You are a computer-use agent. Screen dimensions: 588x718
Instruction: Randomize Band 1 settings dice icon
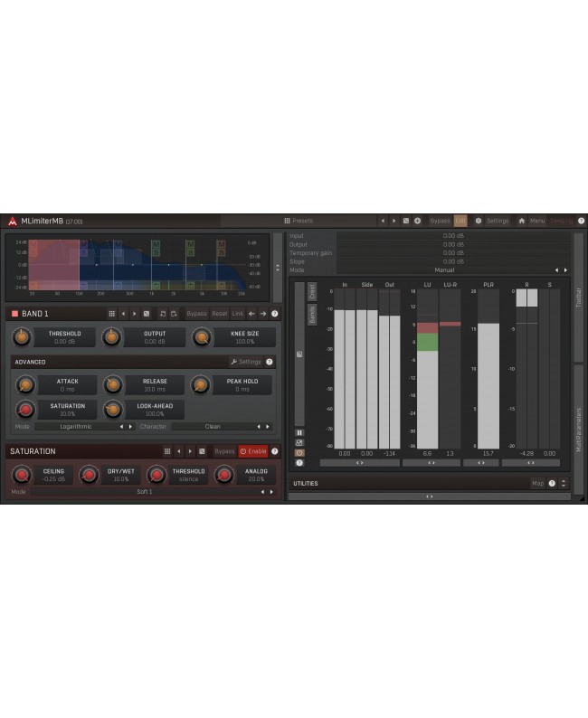pos(147,314)
